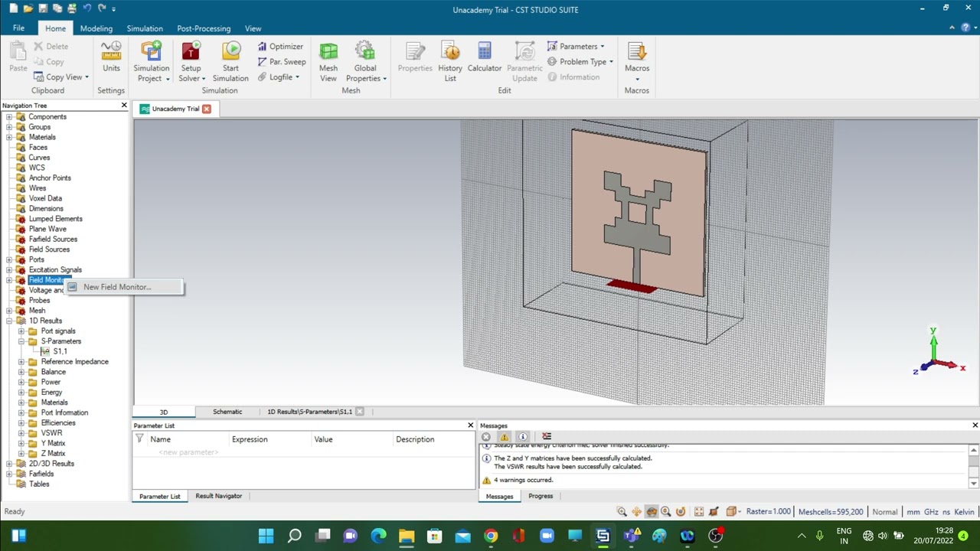This screenshot has height=551, width=980.
Task: Click the new parameter input field
Action: 188,452
